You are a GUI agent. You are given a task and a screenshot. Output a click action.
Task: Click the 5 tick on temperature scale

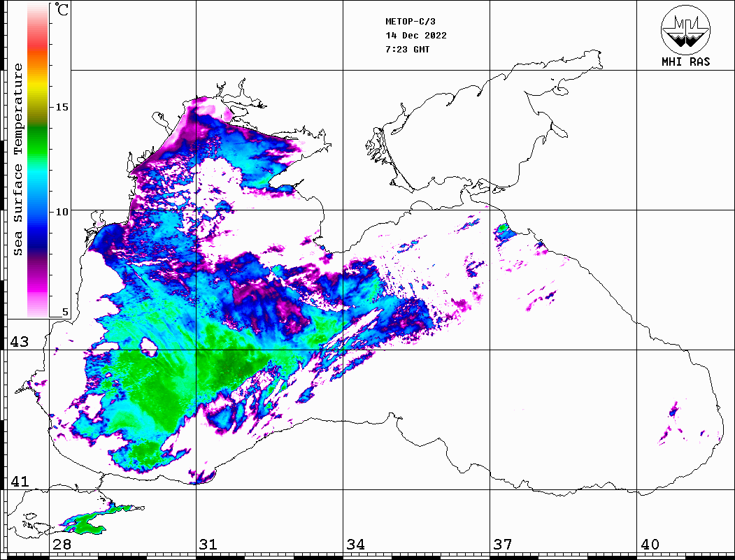pyautogui.click(x=65, y=312)
